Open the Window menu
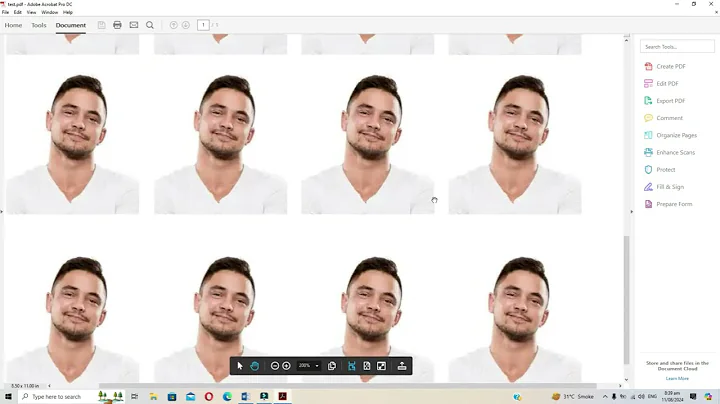Viewport: 720px width, 404px height. coord(50,12)
